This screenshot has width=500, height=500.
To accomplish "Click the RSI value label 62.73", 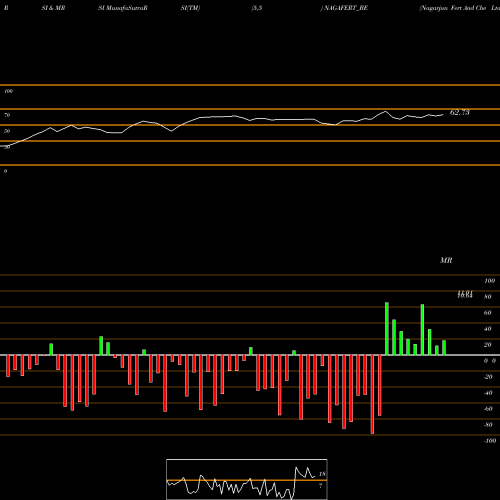I will click(x=460, y=112).
